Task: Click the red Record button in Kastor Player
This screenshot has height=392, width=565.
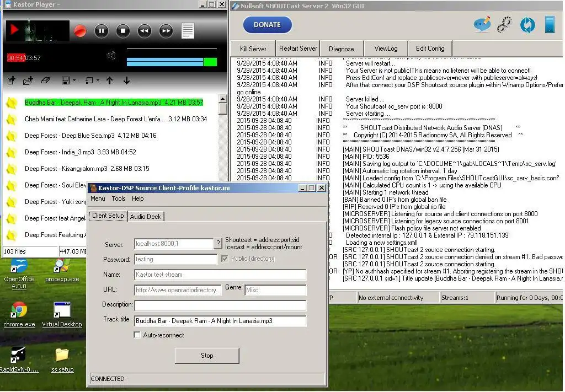Action: coord(80,31)
